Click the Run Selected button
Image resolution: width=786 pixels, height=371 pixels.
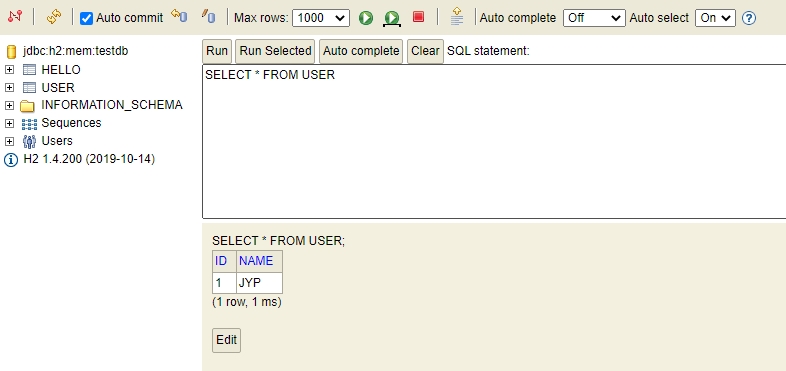click(x=275, y=51)
